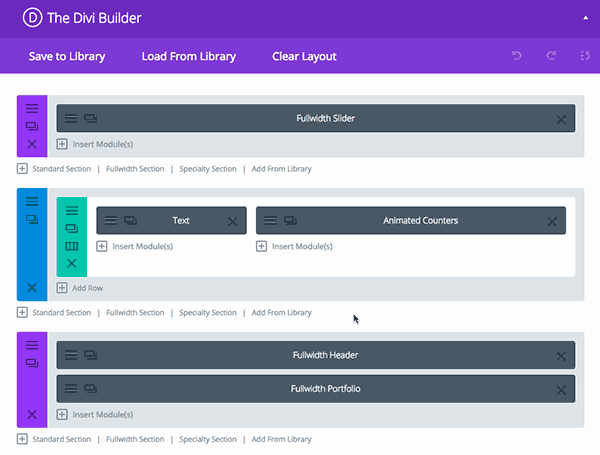Open blue standard section settings

tap(32, 201)
